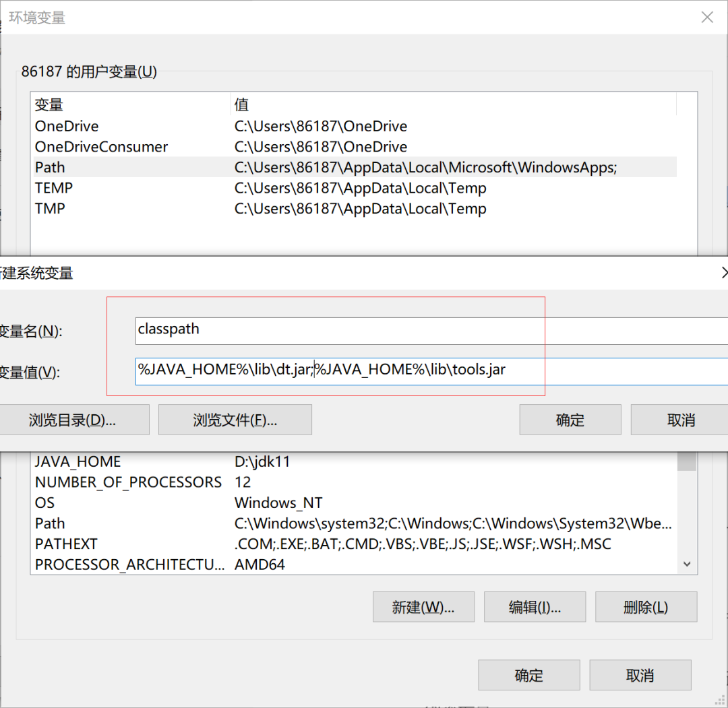The width and height of the screenshot is (728, 708).
Task: Close the 环境变量 dialog window
Action: coord(707,18)
